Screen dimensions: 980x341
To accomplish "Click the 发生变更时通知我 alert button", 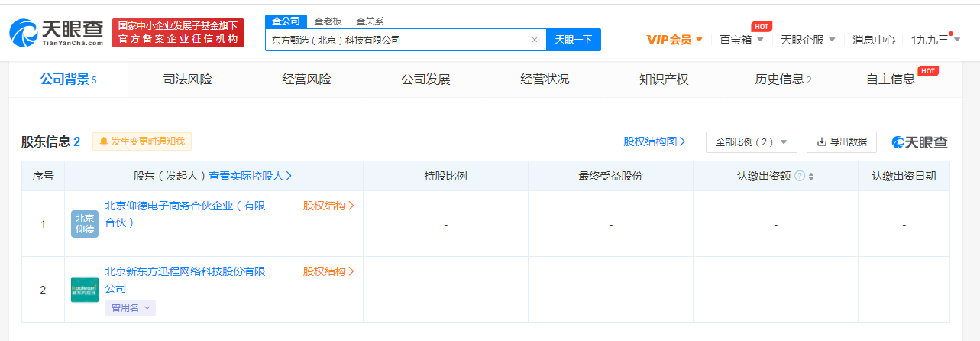I will pyautogui.click(x=142, y=141).
